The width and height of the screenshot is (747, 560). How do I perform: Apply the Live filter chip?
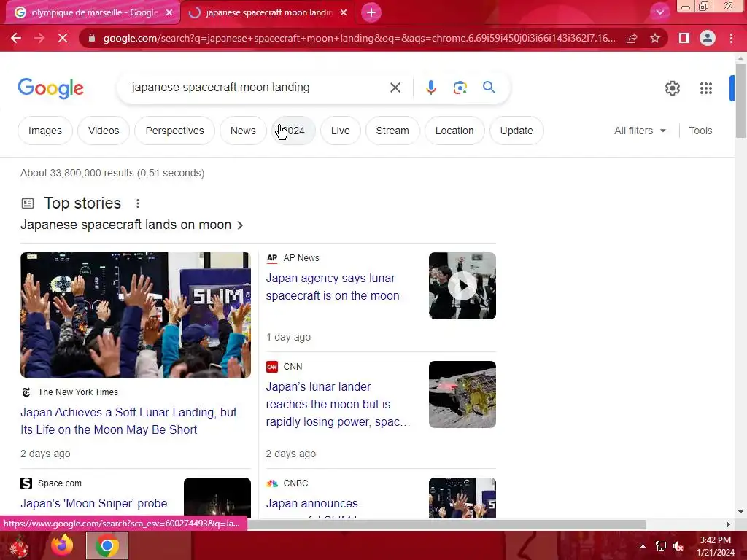(340, 131)
